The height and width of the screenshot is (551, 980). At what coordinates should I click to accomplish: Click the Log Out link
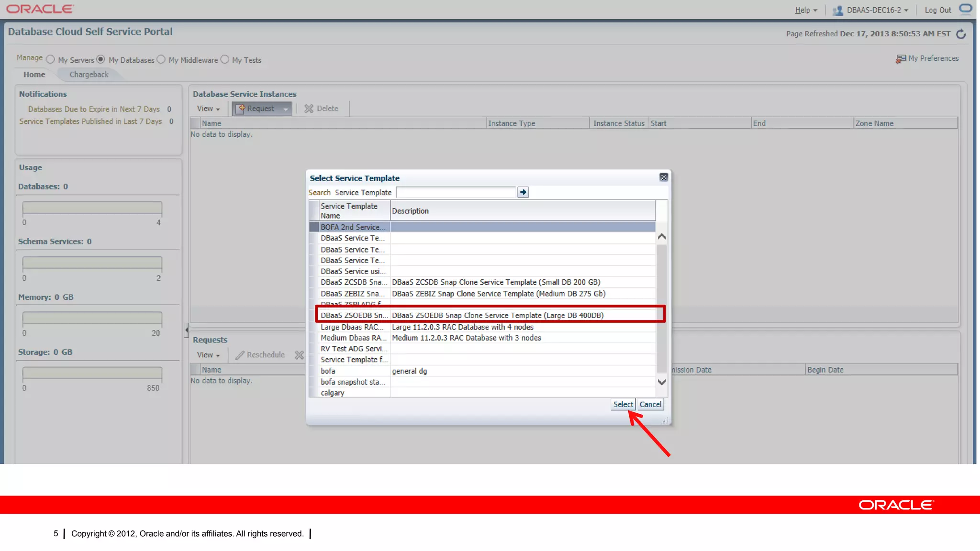point(938,10)
